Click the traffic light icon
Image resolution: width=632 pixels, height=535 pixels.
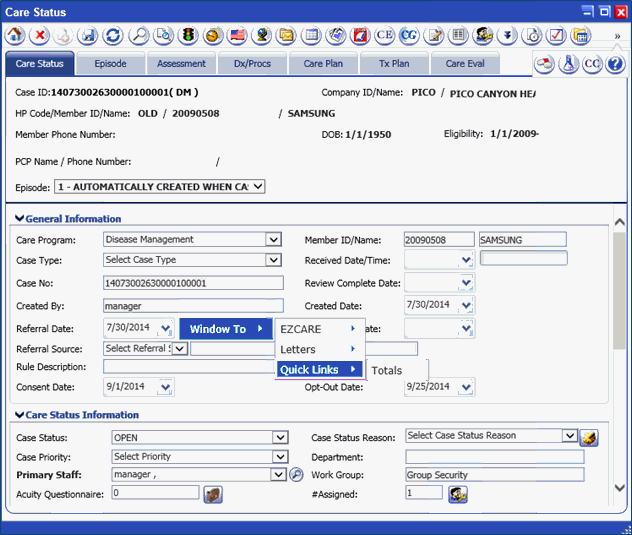coord(187,35)
